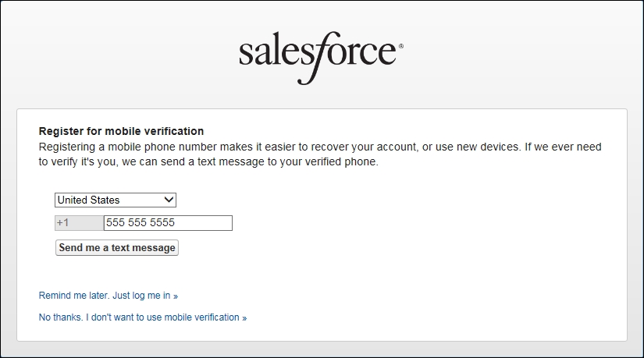The image size is (644, 358).
Task: Click the Send me a text message button
Action: (117, 247)
